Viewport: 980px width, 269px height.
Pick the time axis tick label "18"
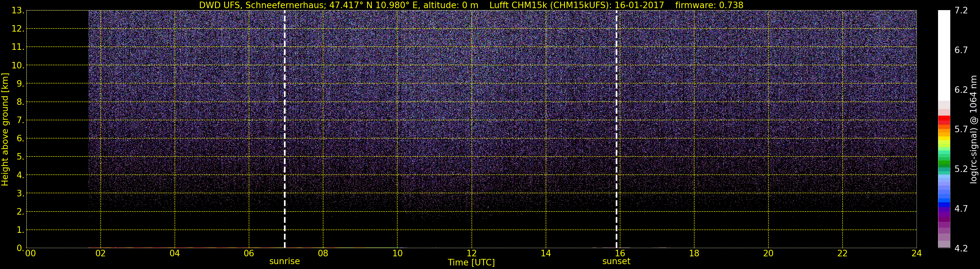pos(694,254)
